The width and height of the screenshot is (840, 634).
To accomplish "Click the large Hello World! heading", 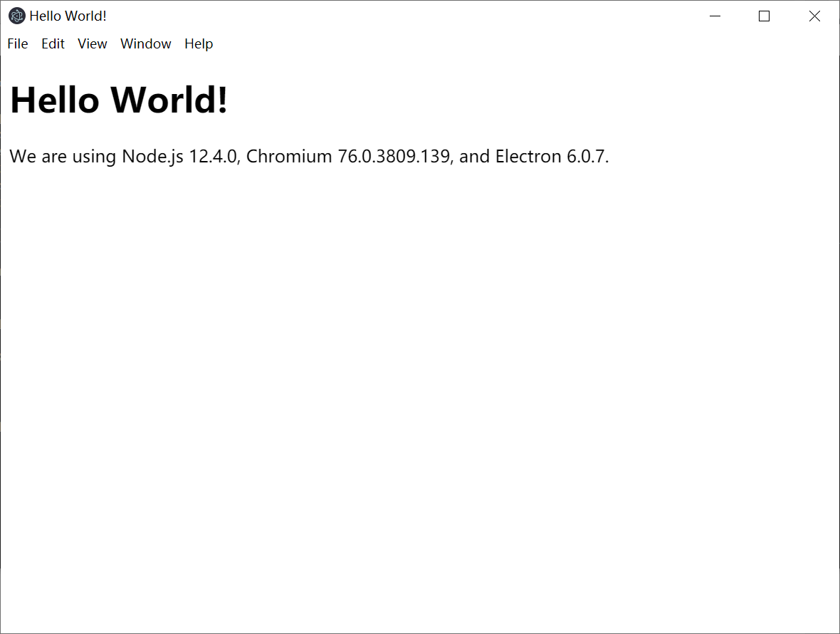I will tap(119, 100).
